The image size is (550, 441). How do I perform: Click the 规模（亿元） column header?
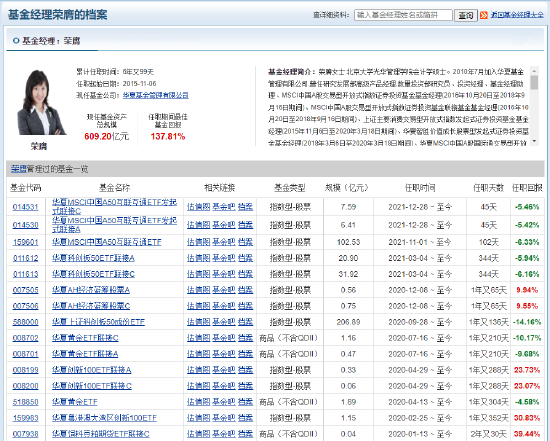click(347, 188)
